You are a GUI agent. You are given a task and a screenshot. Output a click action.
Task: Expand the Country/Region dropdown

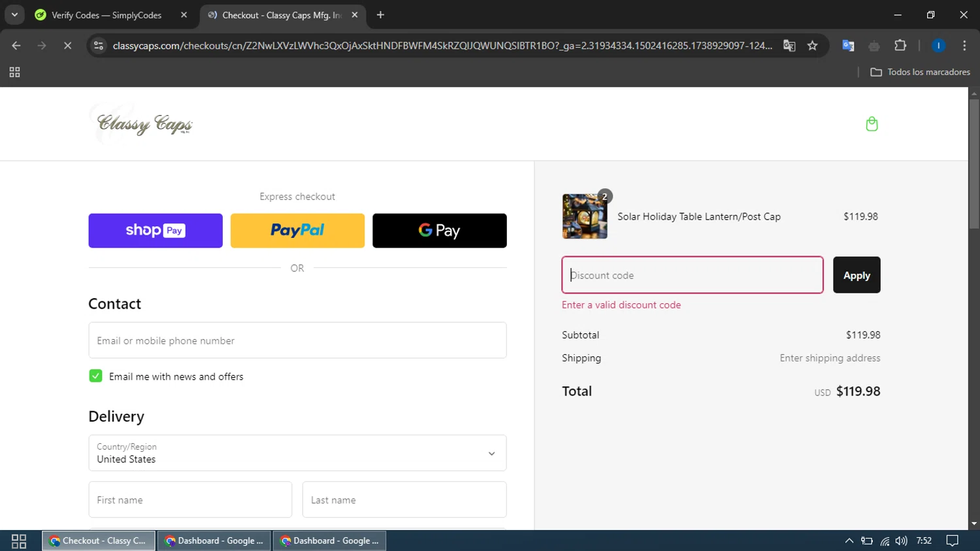(x=297, y=453)
